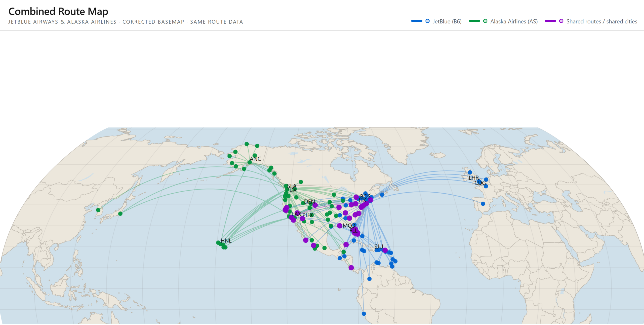
Task: Click the MCO airport label
Action: click(x=349, y=226)
